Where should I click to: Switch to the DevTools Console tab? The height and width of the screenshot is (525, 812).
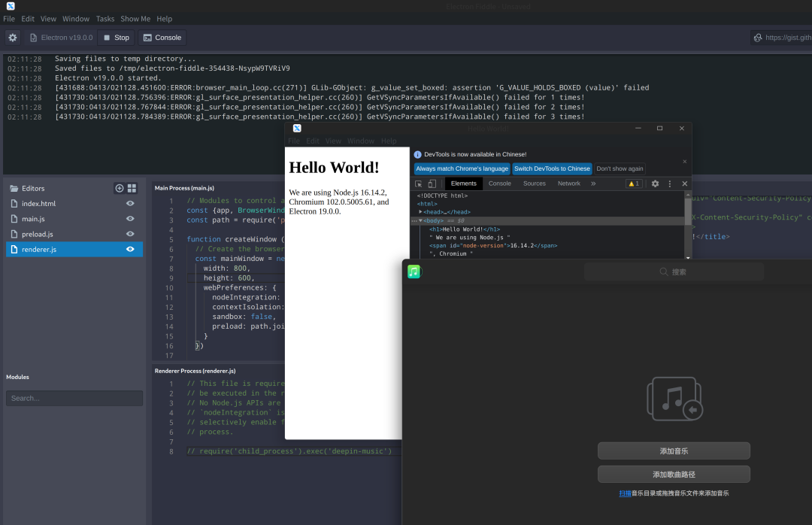(500, 184)
